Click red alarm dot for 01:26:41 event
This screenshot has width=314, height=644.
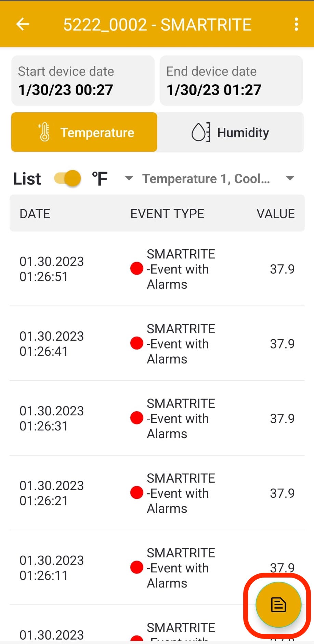click(136, 343)
